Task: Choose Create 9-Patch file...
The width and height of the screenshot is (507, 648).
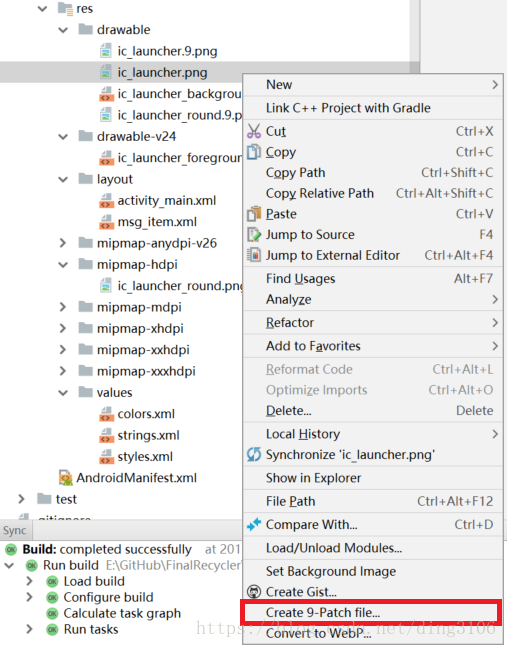Action: point(373,612)
